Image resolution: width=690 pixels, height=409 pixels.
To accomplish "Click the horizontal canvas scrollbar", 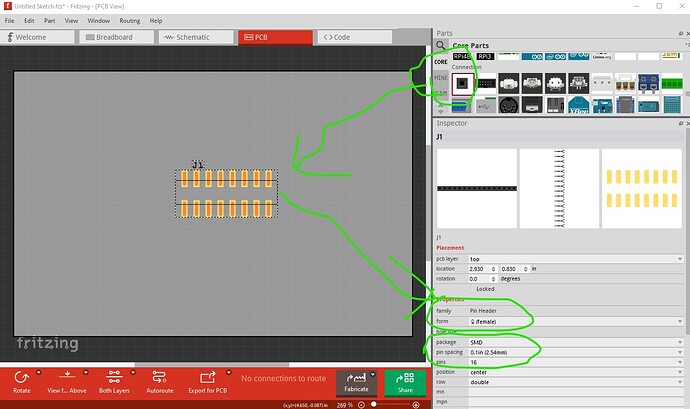I will click(212, 365).
